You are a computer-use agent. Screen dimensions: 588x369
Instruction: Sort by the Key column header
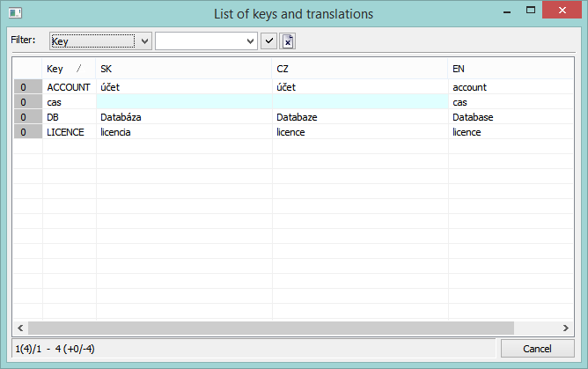click(68, 69)
